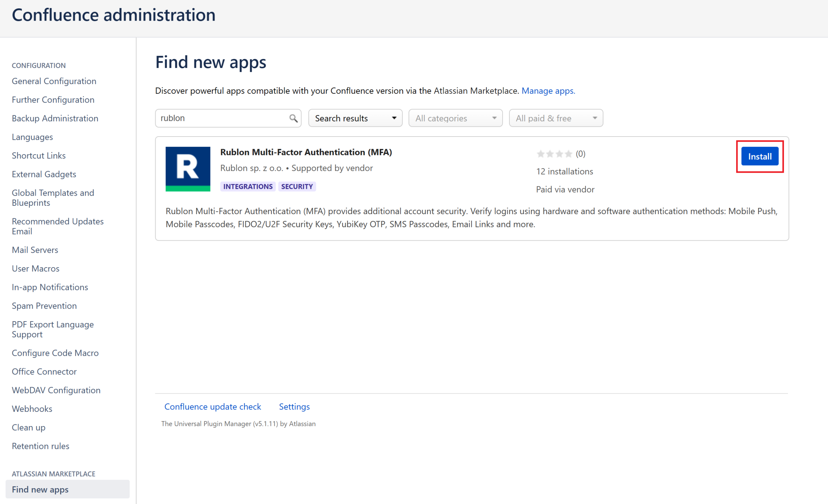Viewport: 828px width, 504px height.
Task: Navigate to Webhooks settings
Action: [x=32, y=409]
